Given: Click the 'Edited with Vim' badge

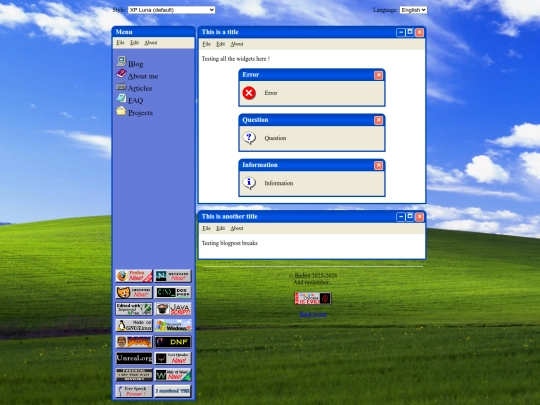Looking at the screenshot, I should pos(134,309).
